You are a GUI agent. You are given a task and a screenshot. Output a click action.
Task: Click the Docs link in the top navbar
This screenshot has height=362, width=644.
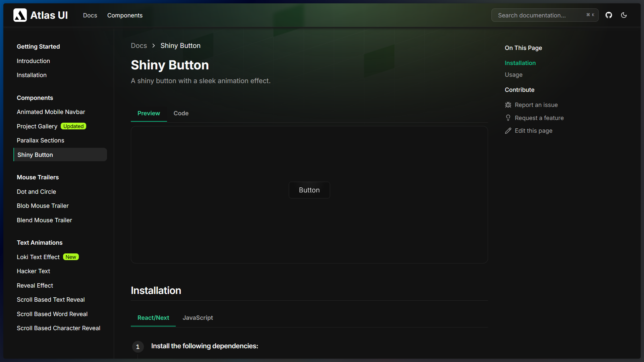[90, 15]
